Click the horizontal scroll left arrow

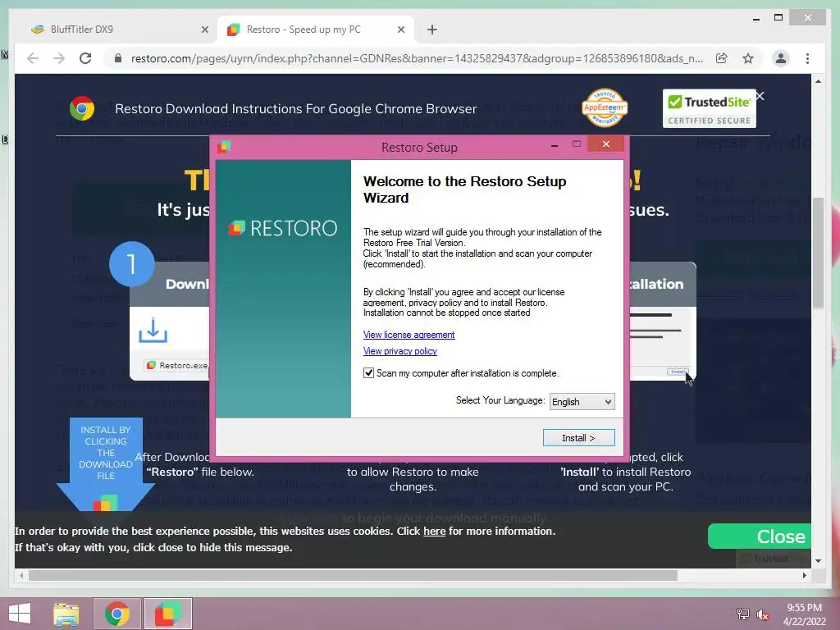[21, 575]
